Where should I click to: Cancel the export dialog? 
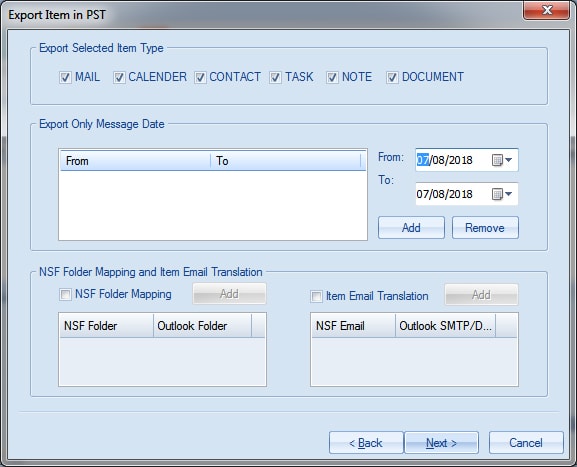tap(526, 443)
